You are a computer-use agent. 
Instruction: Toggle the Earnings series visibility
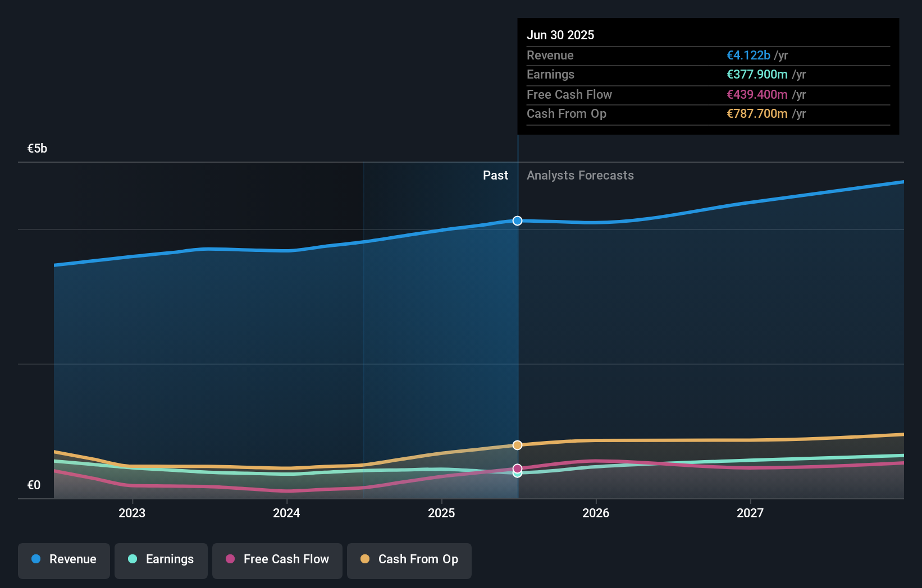pos(161,559)
